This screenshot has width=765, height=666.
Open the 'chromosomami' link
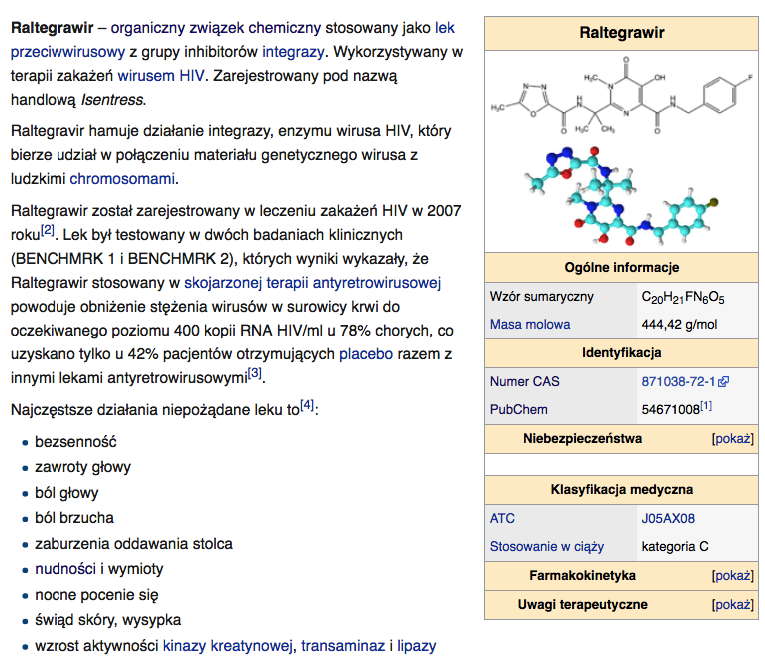coord(122,179)
